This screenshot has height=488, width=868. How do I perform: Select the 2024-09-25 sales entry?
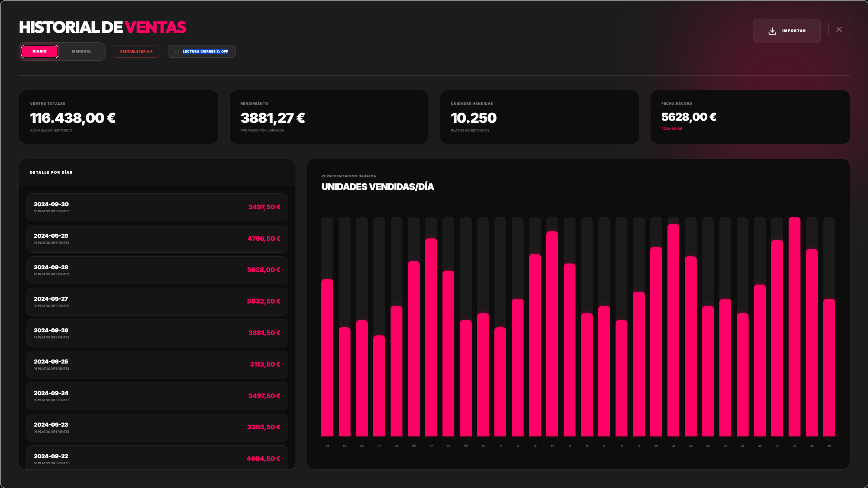point(157,365)
